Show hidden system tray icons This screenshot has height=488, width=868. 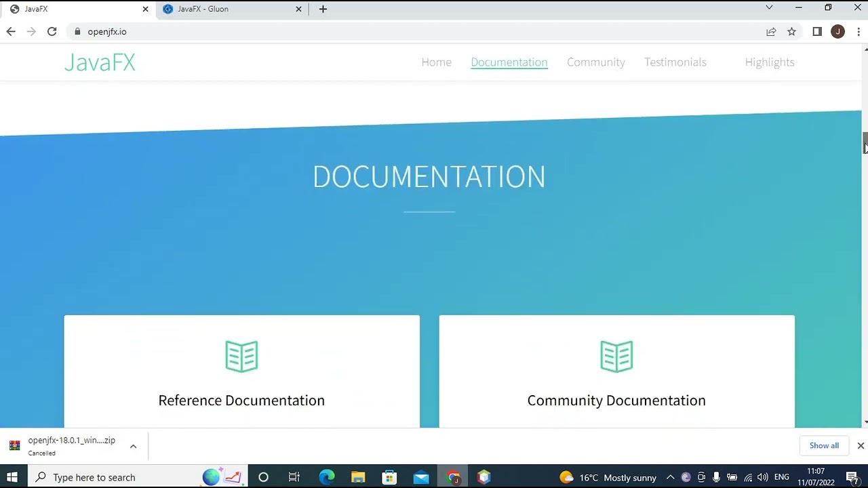[670, 477]
